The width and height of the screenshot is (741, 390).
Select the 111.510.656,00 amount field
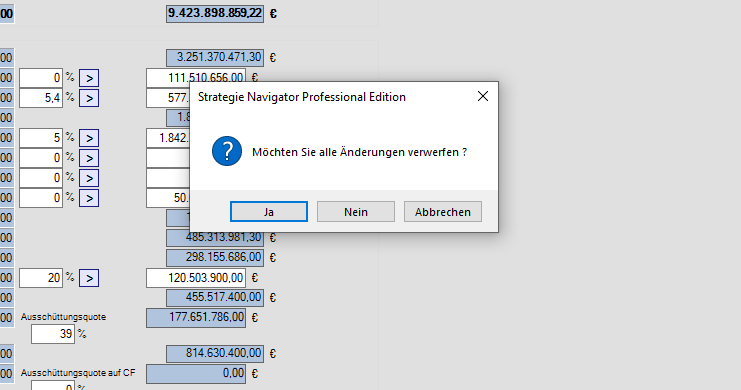pyautogui.click(x=196, y=78)
